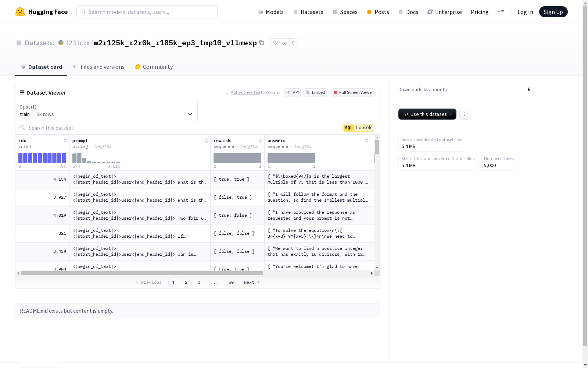Image resolution: width=588 pixels, height=368 pixels.
Task: Go to page 2 of the dataset
Action: coord(186,282)
